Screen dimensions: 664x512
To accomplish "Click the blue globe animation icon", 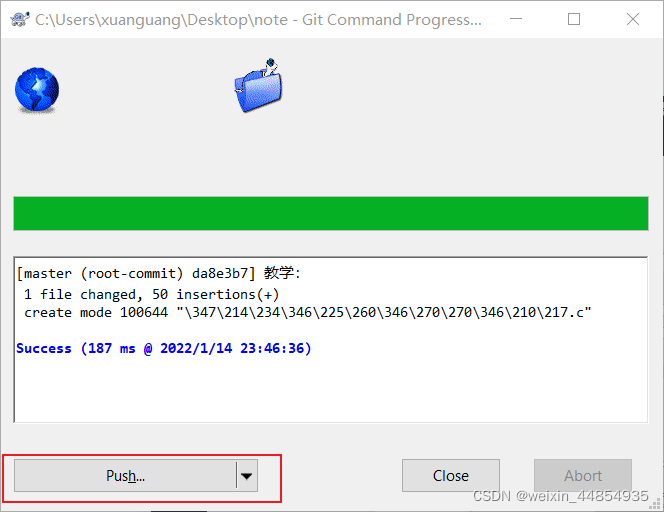I will pyautogui.click(x=37, y=90).
